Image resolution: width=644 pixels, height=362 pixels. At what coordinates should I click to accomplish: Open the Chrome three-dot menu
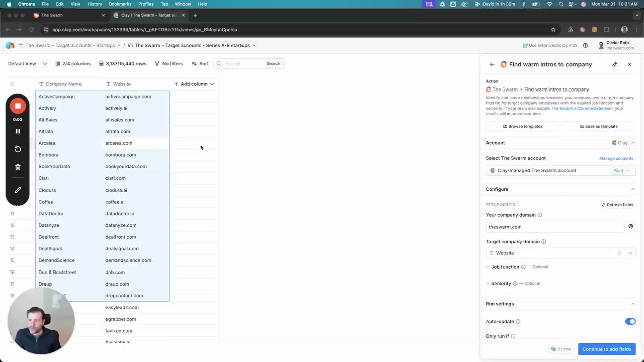(x=636, y=29)
